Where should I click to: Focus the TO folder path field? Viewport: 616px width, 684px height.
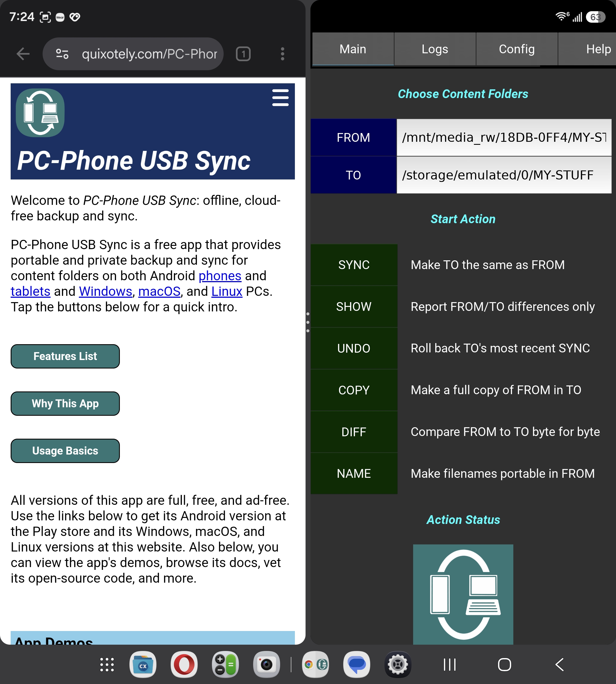coord(504,175)
